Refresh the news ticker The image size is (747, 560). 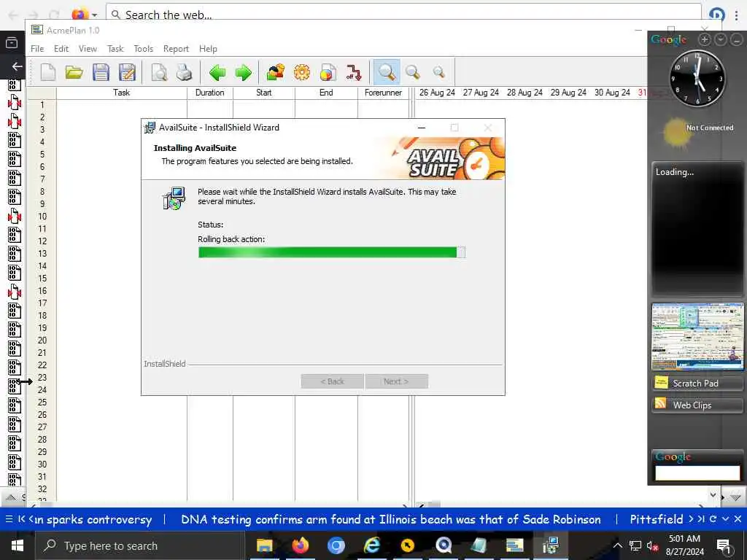pos(713,519)
